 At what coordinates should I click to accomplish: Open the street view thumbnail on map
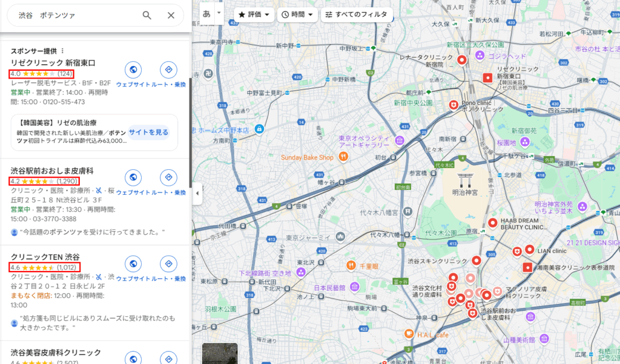(220, 353)
